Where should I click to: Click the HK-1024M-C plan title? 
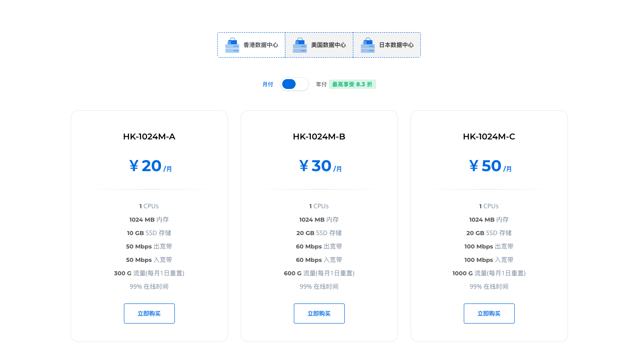489,137
